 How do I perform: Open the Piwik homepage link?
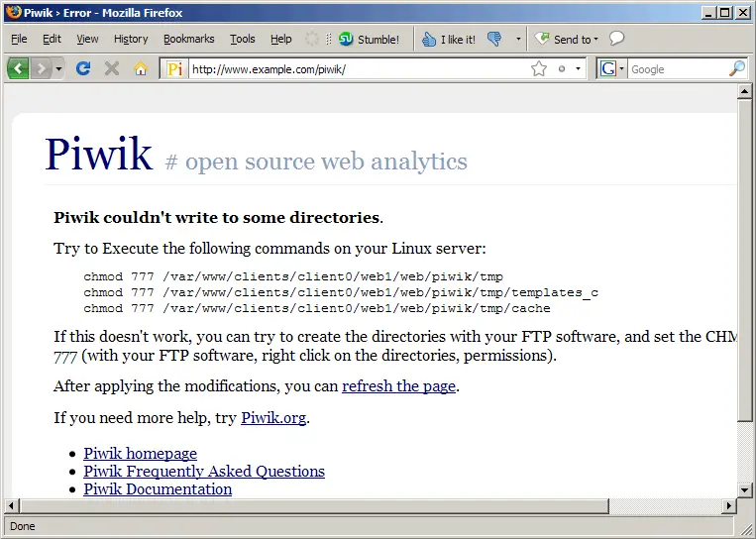pyautogui.click(x=140, y=453)
